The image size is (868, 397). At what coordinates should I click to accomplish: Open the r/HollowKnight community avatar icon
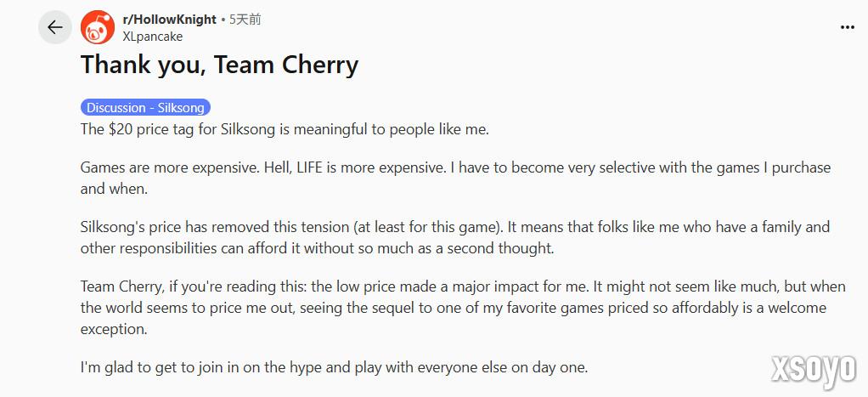click(x=98, y=27)
